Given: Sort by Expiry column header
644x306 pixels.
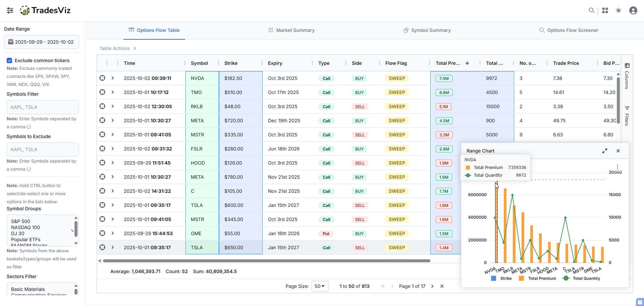Looking at the screenshot, I should 275,63.
